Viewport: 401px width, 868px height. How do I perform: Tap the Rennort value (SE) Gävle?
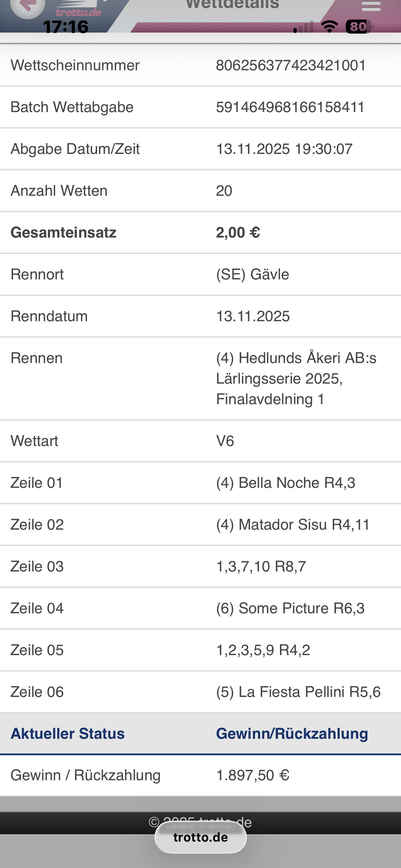[x=253, y=274]
